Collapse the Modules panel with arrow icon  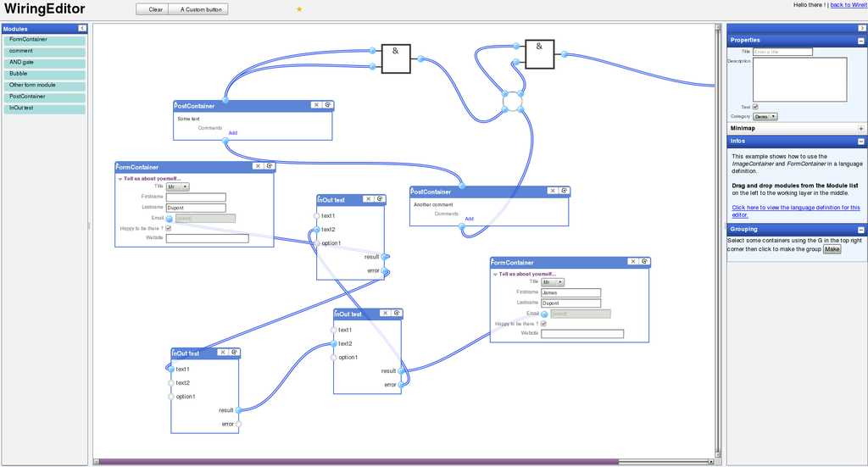coord(82,29)
